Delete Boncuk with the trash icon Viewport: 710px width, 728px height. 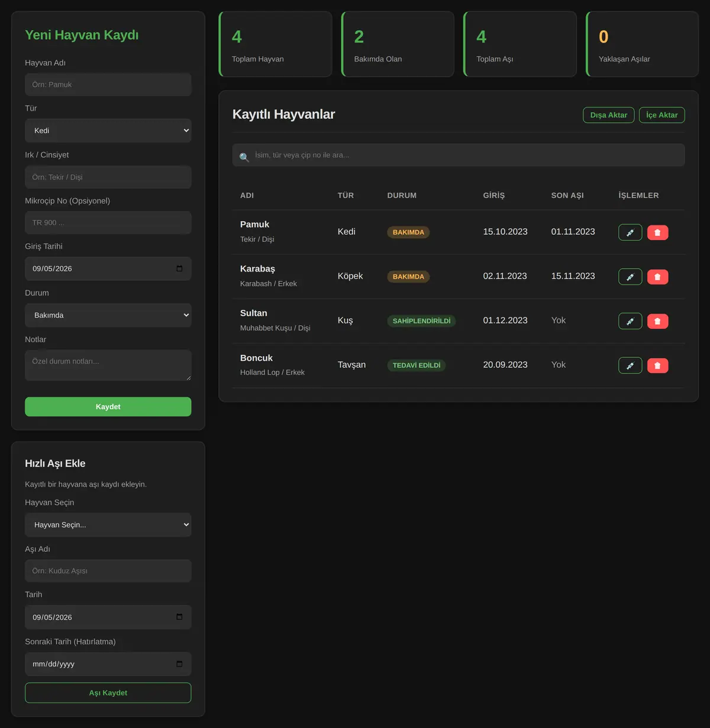coord(657,365)
